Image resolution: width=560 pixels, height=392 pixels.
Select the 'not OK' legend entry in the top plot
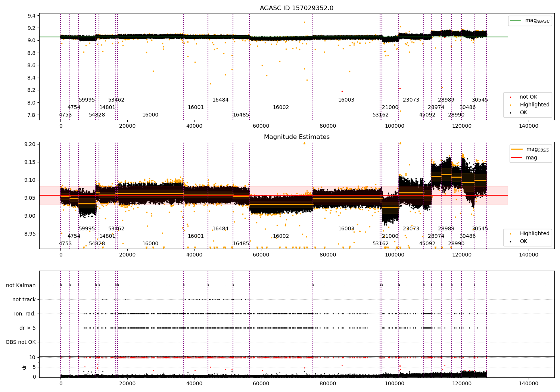pos(528,97)
